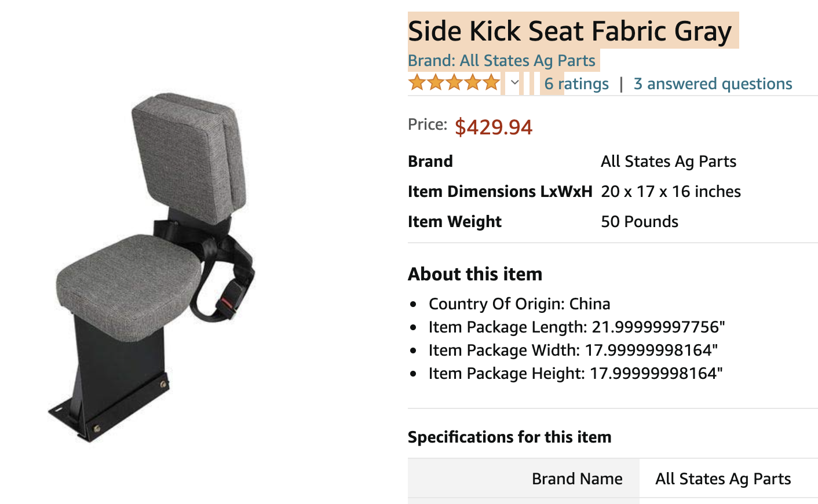Viewport: 818px width, 504px height.
Task: Select the Item Package Width bullet
Action: [x=573, y=350]
